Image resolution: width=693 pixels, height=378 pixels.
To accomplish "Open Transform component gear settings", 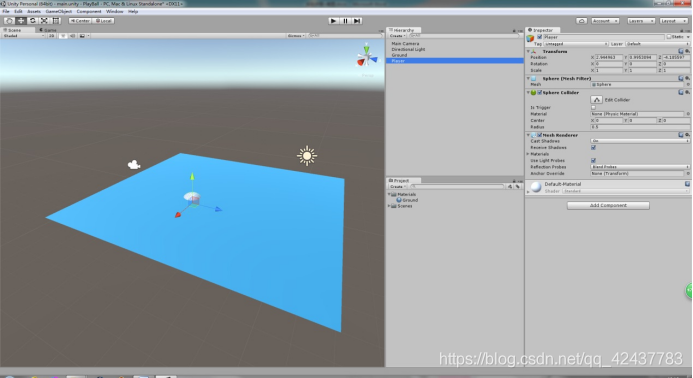I will 687,51.
